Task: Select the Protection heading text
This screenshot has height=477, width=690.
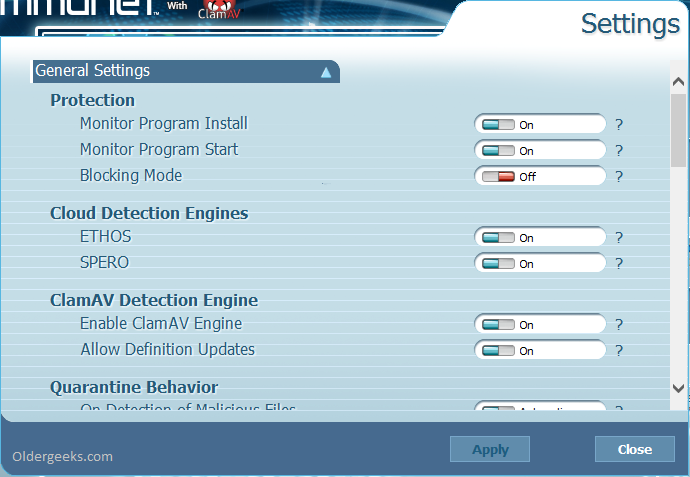Action: (x=92, y=100)
